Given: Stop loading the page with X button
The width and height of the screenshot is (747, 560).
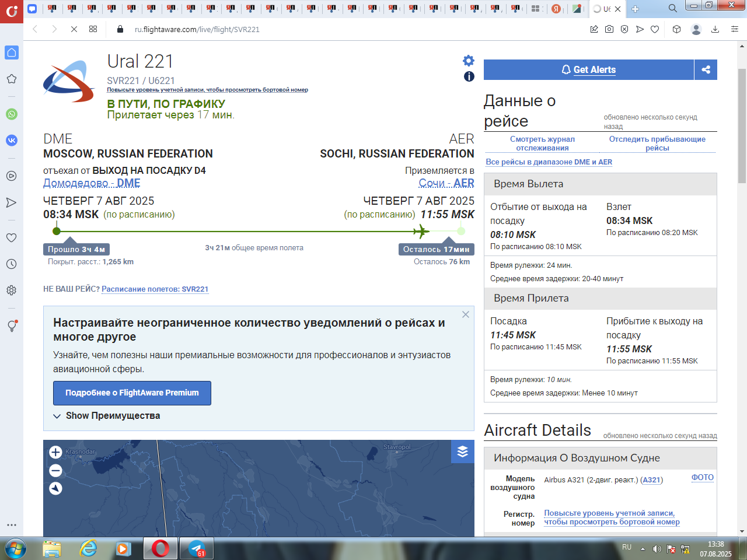Looking at the screenshot, I should (74, 29).
